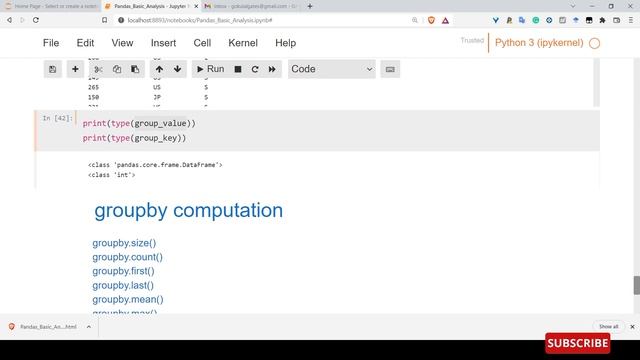The height and width of the screenshot is (360, 640).
Task: Click the groupby.size() line
Action: pyautogui.click(x=124, y=243)
